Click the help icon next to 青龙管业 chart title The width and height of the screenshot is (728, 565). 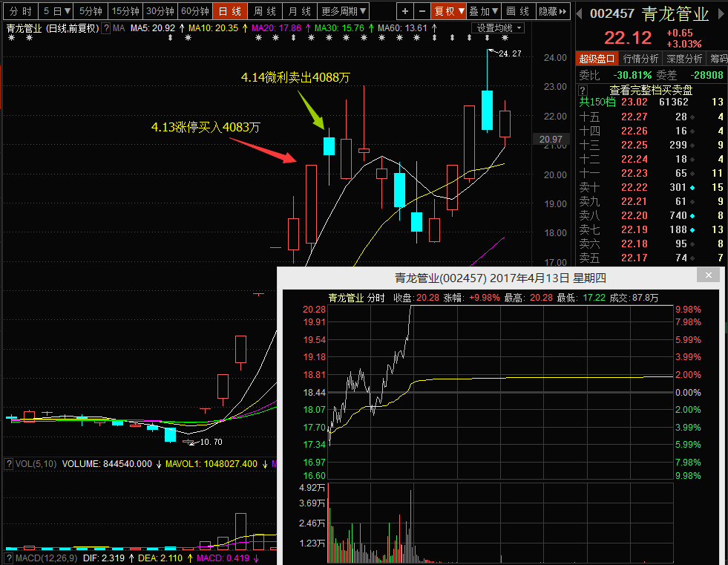click(x=105, y=28)
